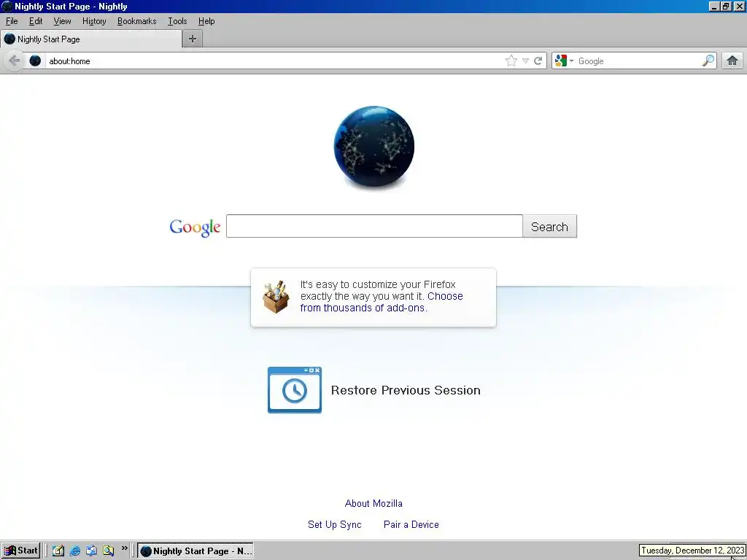This screenshot has height=560, width=747.
Task: Launch Outlook Express quick launch icon
Action: pyautogui.click(x=91, y=551)
